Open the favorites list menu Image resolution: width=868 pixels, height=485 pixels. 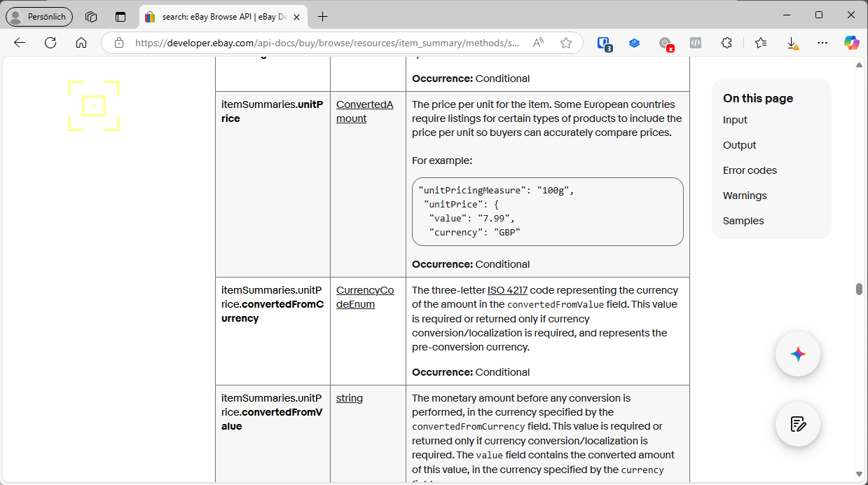(761, 43)
